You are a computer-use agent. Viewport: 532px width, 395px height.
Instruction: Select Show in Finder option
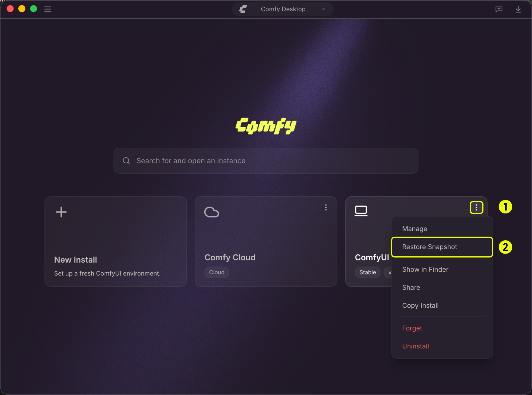[x=442, y=269]
